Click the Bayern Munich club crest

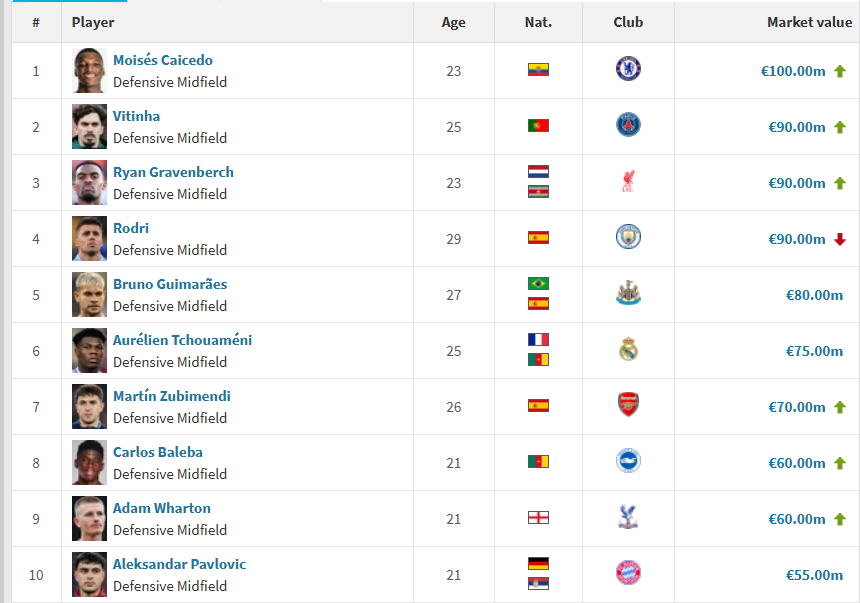tap(628, 574)
